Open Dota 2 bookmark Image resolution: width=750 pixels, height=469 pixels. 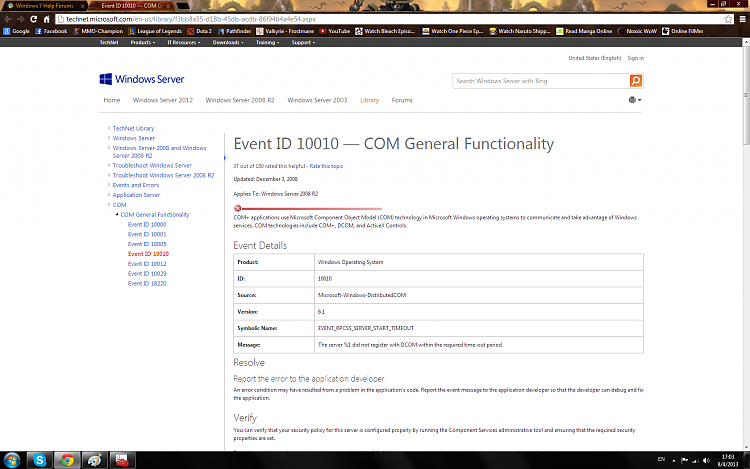199,31
